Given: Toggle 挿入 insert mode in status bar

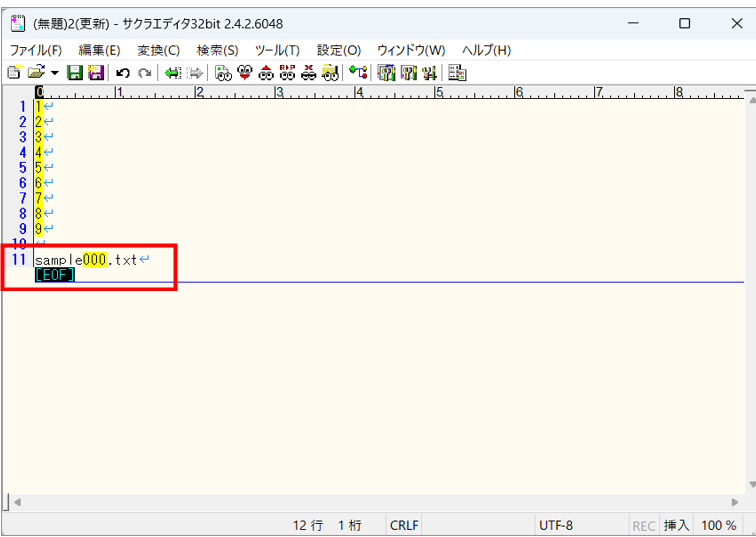Looking at the screenshot, I should [x=677, y=525].
